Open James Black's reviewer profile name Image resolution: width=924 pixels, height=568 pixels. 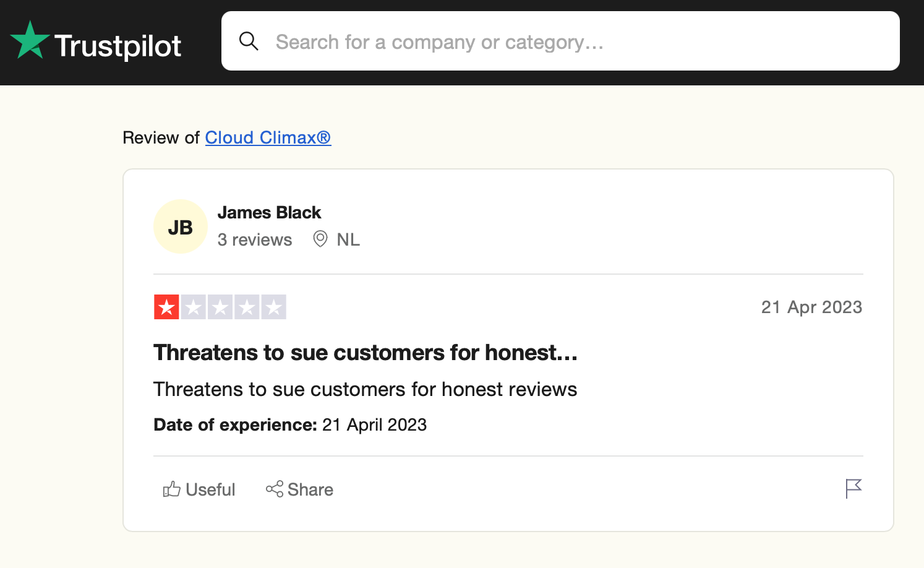269,212
